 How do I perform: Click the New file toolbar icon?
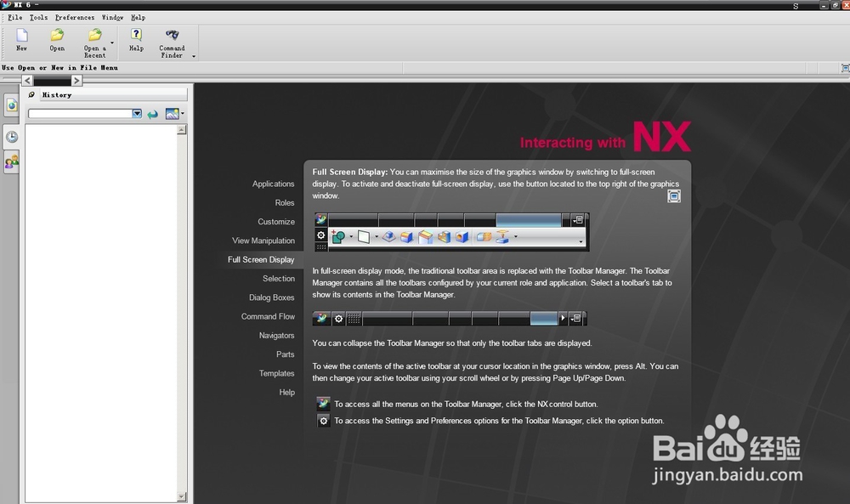pos(22,36)
